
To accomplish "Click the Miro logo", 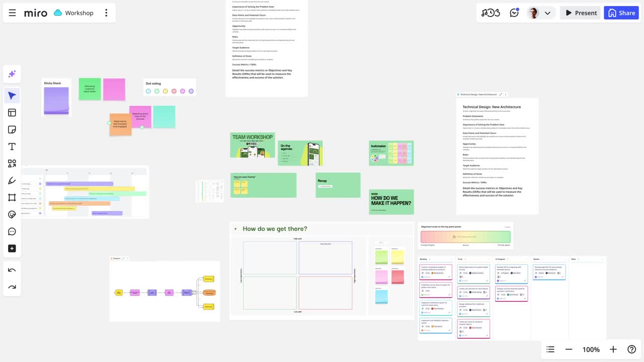I will [x=36, y=13].
